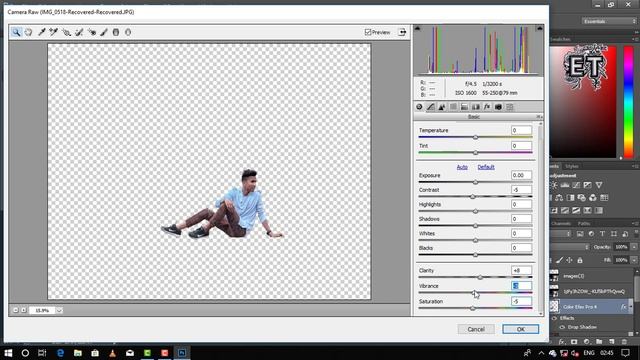Click the Tint slider handle

pyautogui.click(x=476, y=153)
